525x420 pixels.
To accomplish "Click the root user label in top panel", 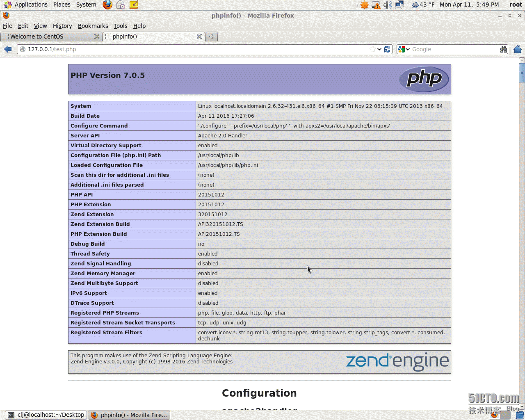I will tap(516, 5).
